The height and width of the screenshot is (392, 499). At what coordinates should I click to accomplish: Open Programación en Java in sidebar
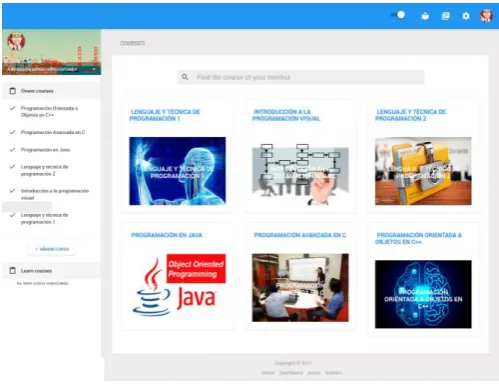[x=45, y=150]
